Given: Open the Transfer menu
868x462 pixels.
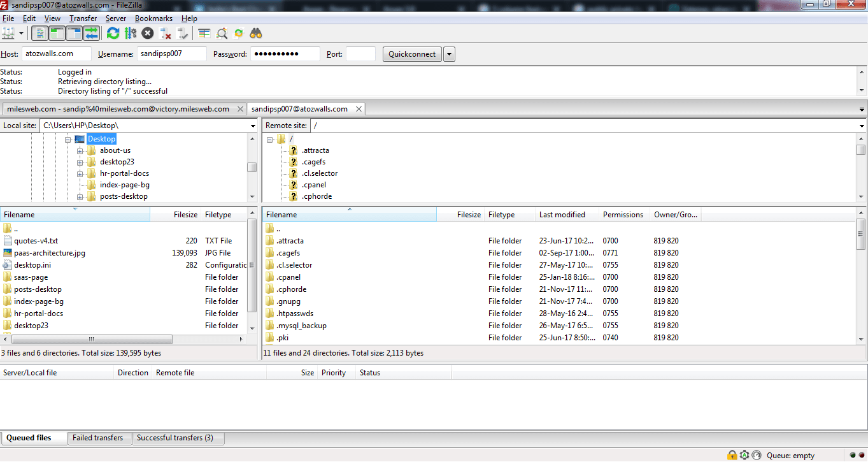Looking at the screenshot, I should click(83, 18).
